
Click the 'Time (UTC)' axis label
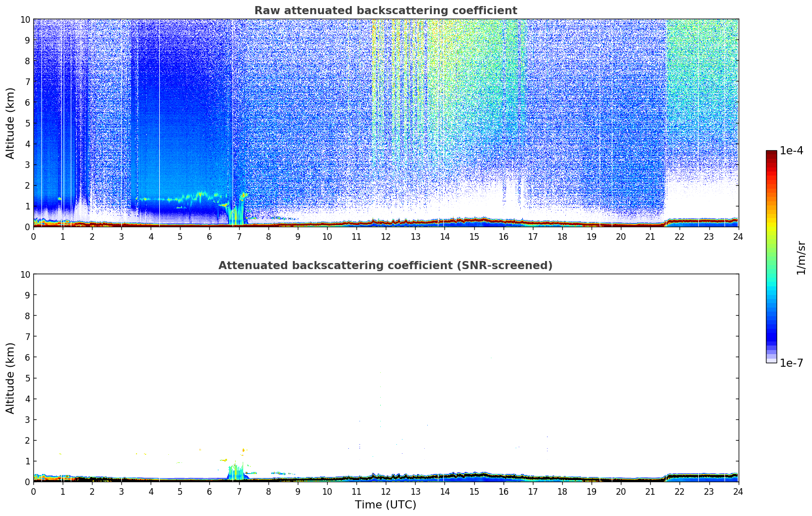[385, 505]
